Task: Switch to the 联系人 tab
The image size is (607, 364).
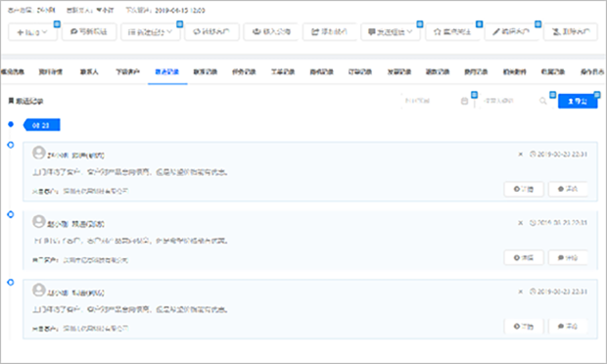Action: [89, 71]
